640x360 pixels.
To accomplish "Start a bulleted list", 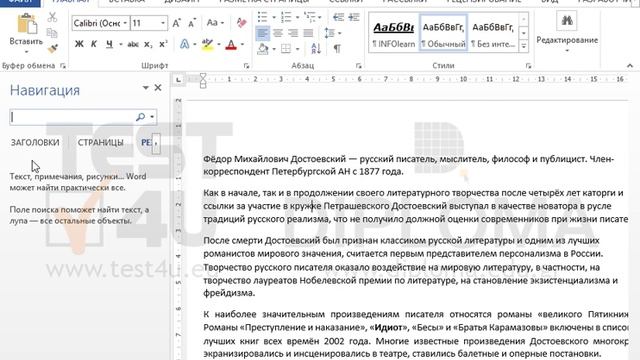I will [x=262, y=17].
